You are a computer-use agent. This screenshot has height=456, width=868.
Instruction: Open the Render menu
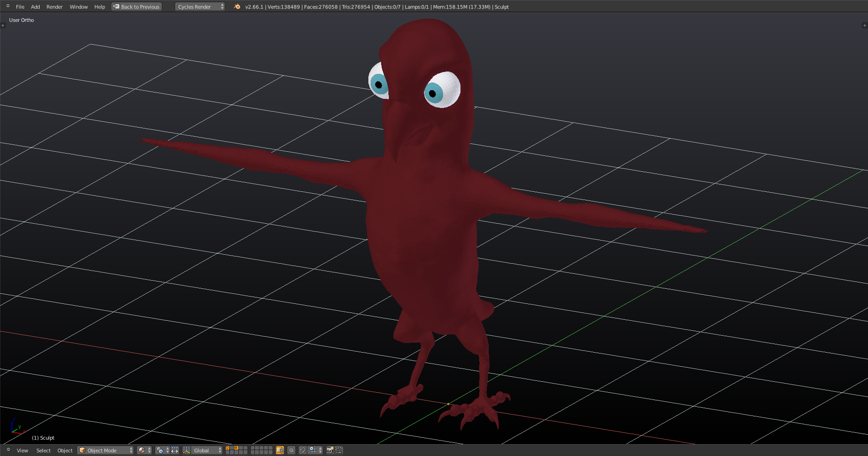(54, 7)
